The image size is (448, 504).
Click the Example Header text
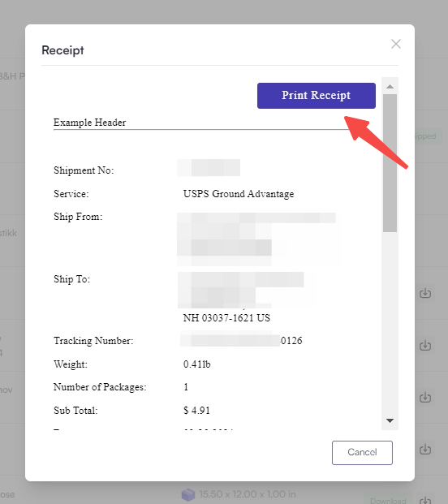point(89,123)
